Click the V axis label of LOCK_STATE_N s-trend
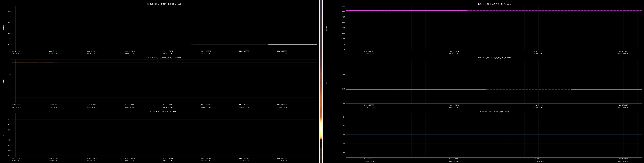This screenshot has width=644, height=163. point(3,135)
